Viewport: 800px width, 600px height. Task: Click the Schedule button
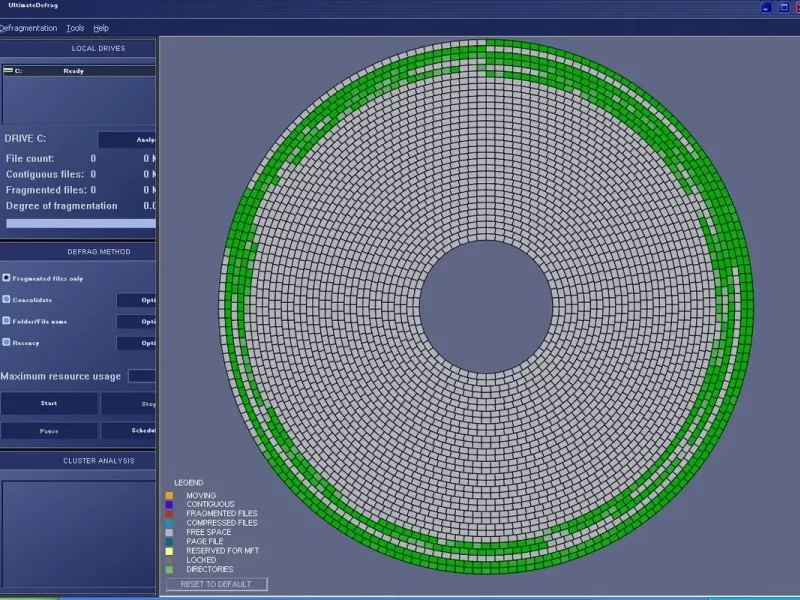pyautogui.click(x=129, y=431)
